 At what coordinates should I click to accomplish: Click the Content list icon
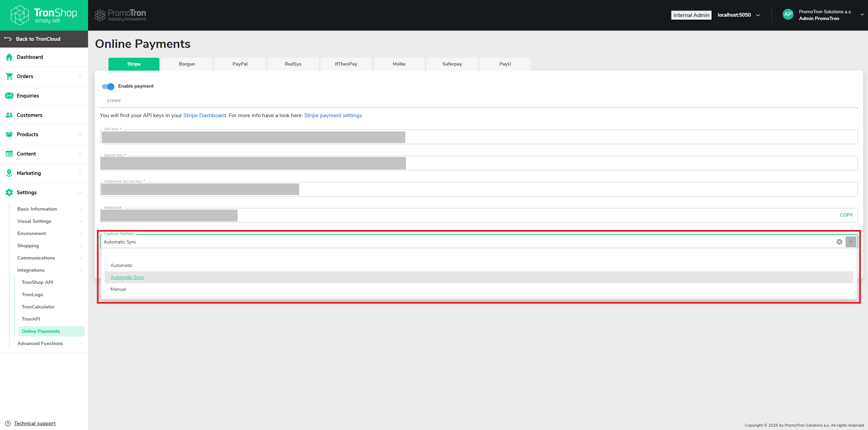9,154
